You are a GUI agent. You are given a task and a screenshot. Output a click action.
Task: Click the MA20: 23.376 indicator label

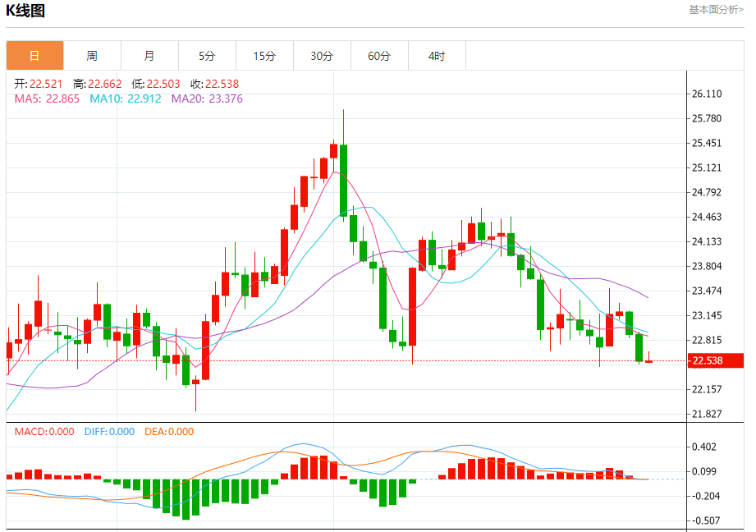[207, 99]
